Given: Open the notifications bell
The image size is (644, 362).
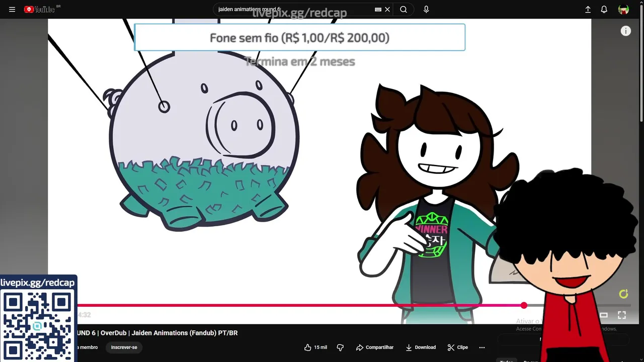Looking at the screenshot, I should (x=604, y=10).
